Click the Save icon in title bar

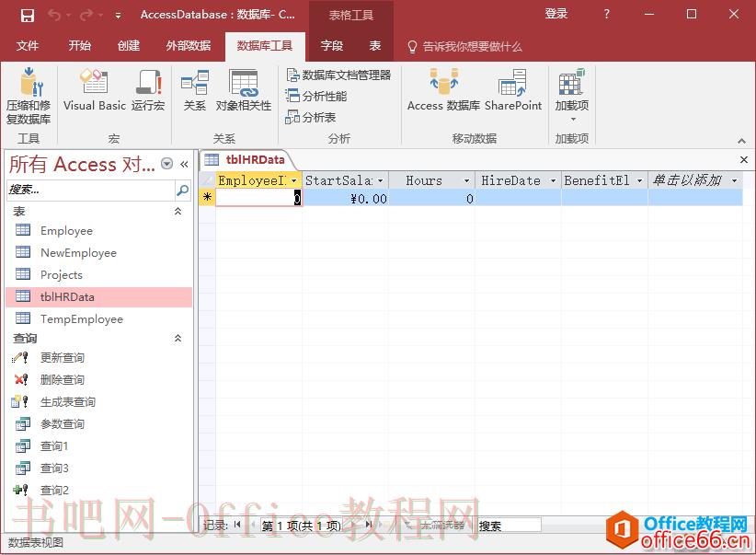(x=28, y=15)
